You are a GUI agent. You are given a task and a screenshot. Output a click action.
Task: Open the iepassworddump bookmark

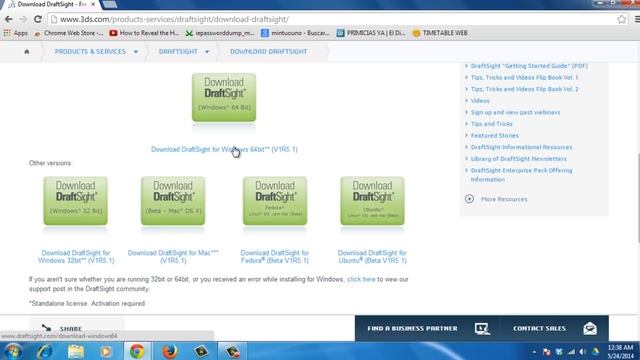220,33
